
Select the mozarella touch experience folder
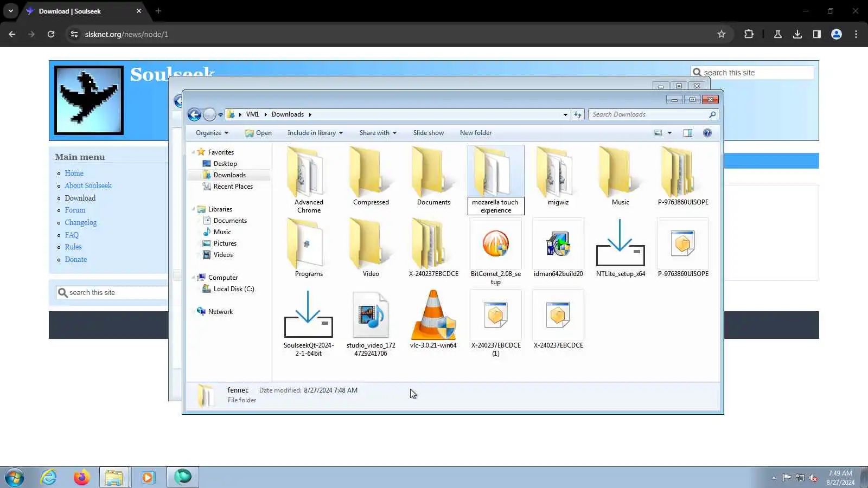point(496,180)
